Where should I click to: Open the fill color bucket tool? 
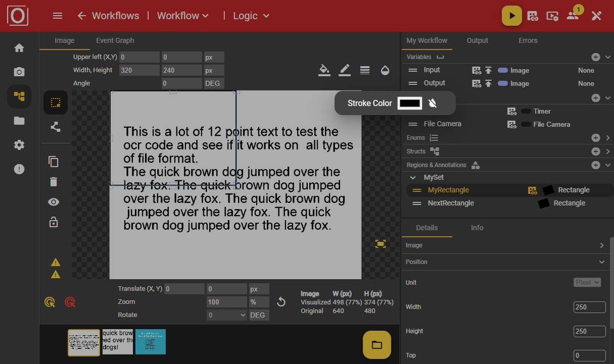(324, 70)
